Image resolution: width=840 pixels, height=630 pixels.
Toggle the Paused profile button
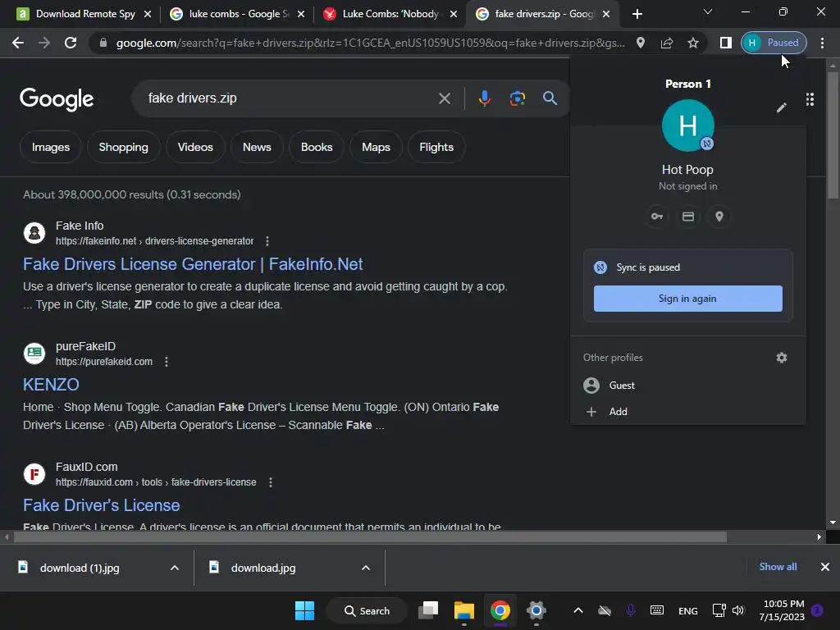coord(774,43)
